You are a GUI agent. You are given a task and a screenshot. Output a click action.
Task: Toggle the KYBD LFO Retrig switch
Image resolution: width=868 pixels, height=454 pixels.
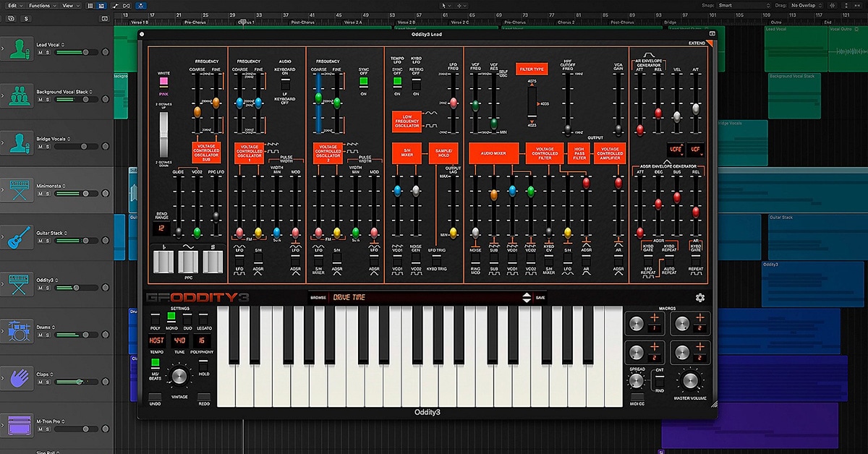click(415, 85)
